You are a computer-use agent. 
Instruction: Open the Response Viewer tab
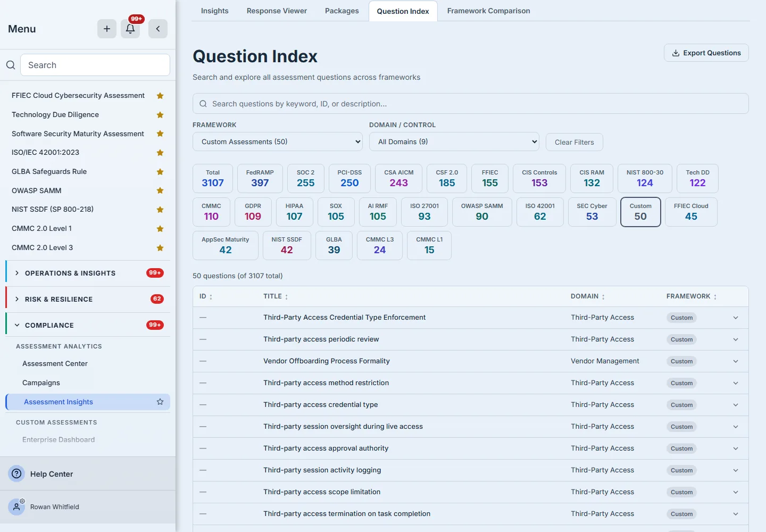tap(277, 11)
